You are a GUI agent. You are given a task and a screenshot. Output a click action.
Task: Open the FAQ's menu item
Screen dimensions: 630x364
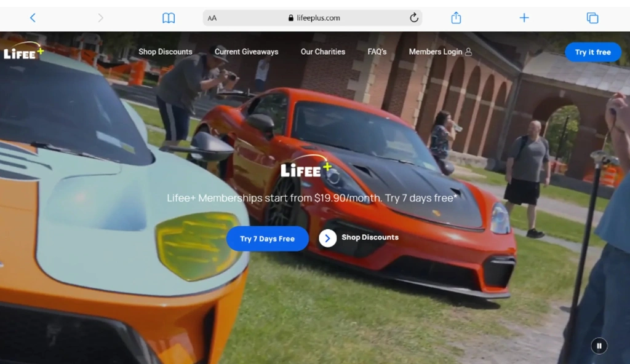click(377, 52)
